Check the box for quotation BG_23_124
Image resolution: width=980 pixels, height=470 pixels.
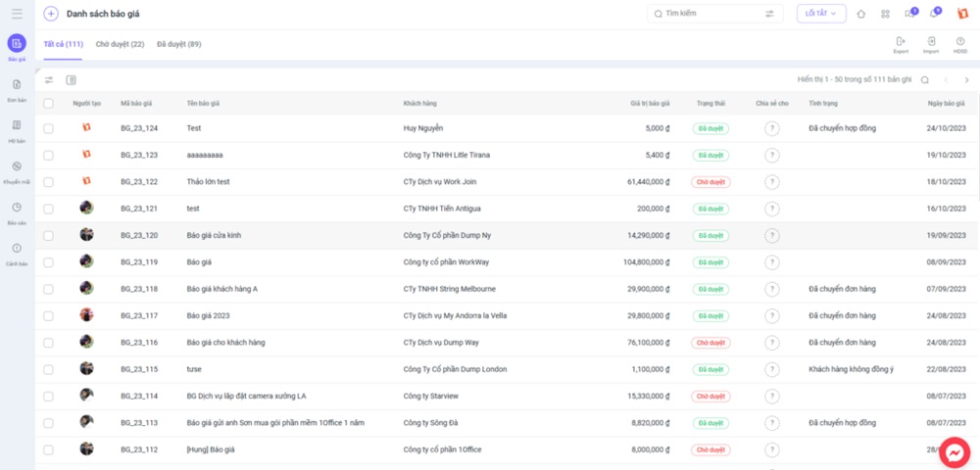48,128
